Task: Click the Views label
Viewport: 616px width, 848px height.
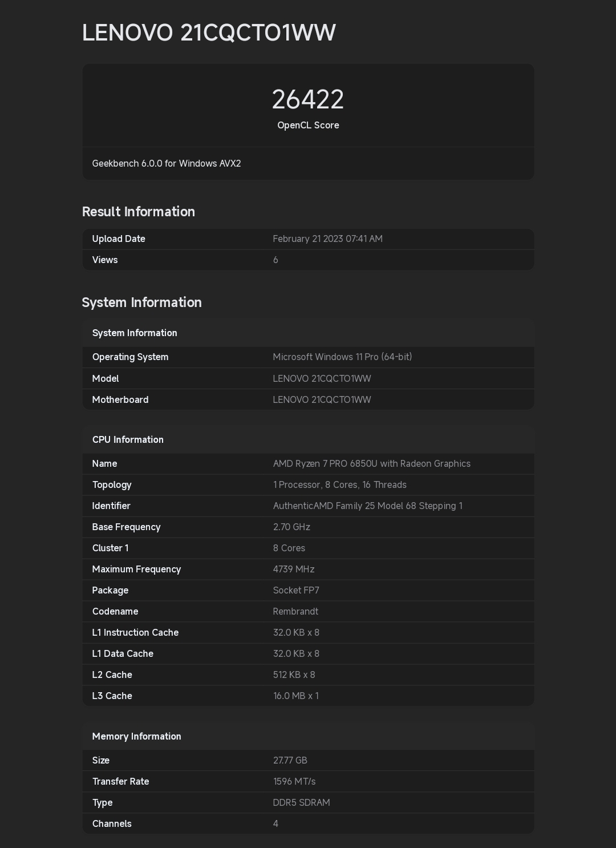Action: (x=105, y=260)
